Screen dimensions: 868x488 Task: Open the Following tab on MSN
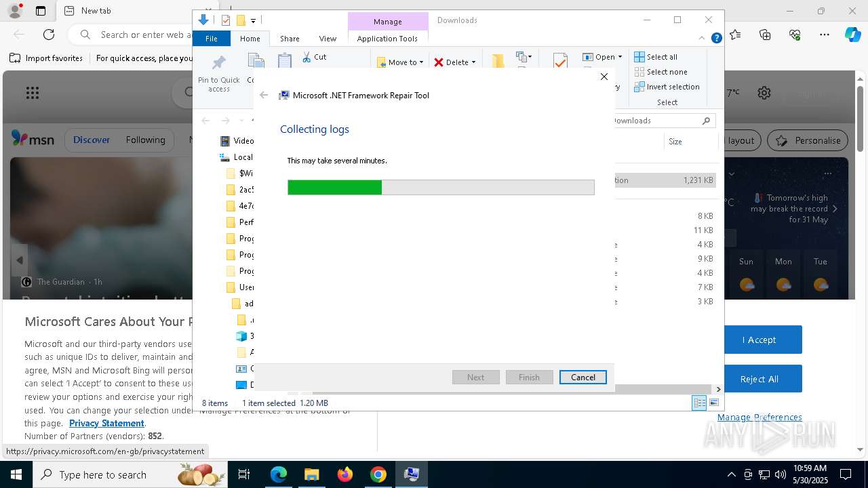pyautogui.click(x=145, y=140)
